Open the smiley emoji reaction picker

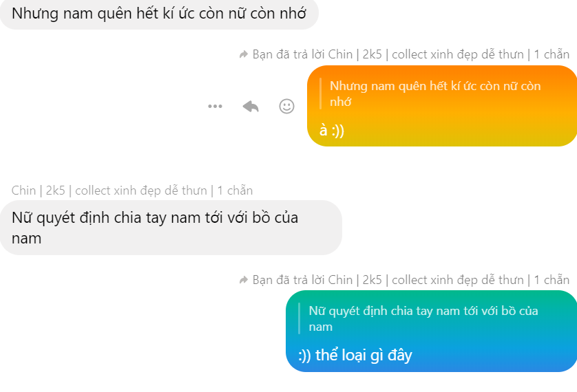pos(286,107)
